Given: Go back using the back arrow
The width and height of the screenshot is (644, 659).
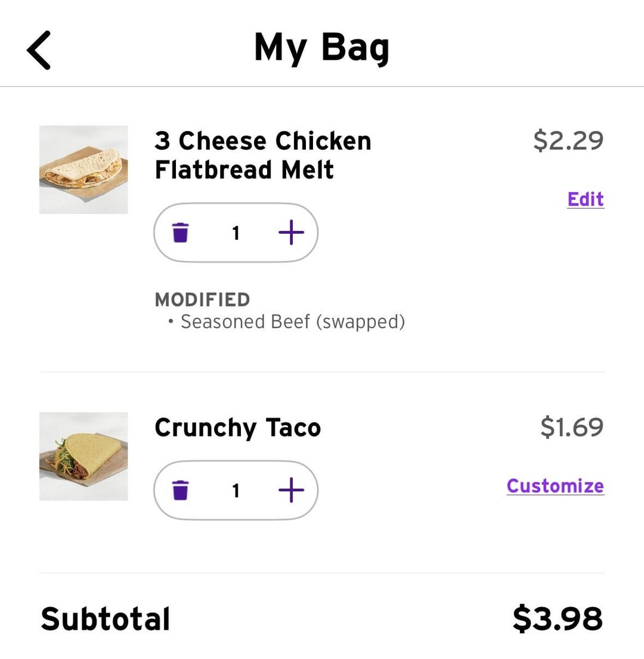Looking at the screenshot, I should [39, 50].
